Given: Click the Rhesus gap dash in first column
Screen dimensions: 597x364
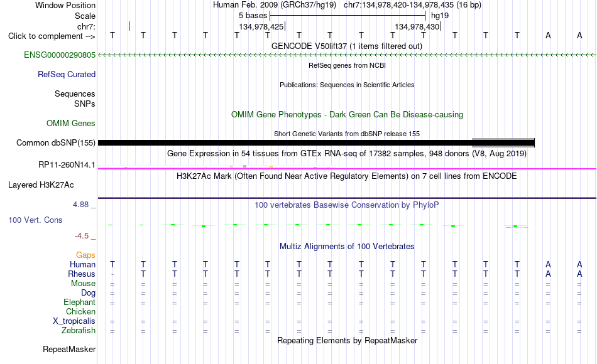Looking at the screenshot, I should pos(112,275).
